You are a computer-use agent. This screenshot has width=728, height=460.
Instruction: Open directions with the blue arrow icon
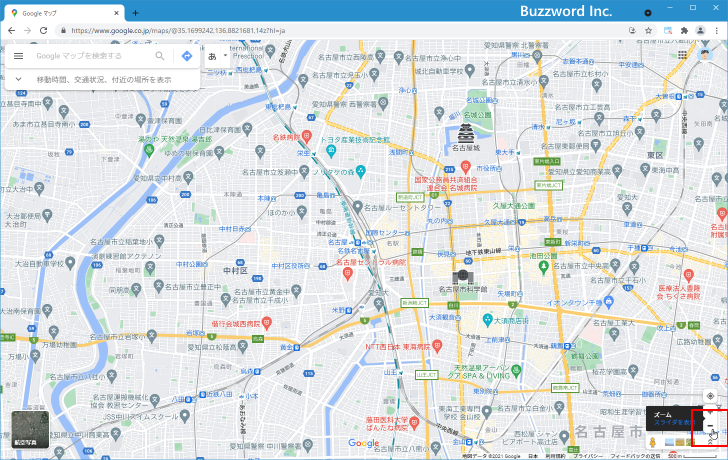[187, 56]
